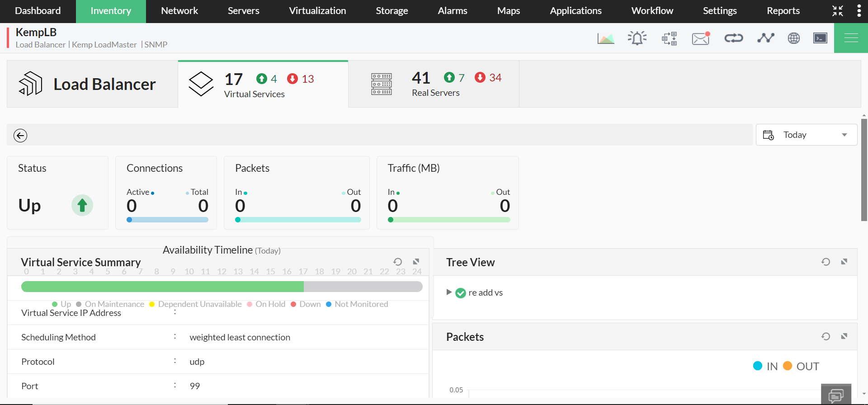Click the Virtualization navigation link

pos(317,11)
